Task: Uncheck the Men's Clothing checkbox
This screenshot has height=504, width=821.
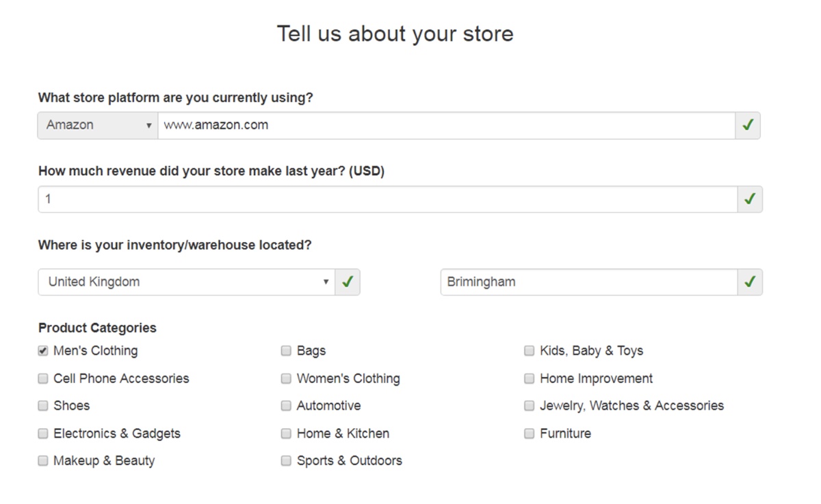Action: pyautogui.click(x=43, y=351)
